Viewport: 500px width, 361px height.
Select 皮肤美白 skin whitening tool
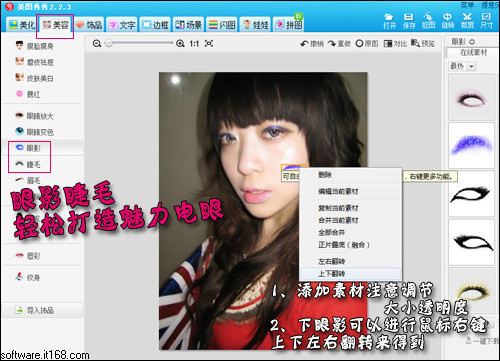34,78
